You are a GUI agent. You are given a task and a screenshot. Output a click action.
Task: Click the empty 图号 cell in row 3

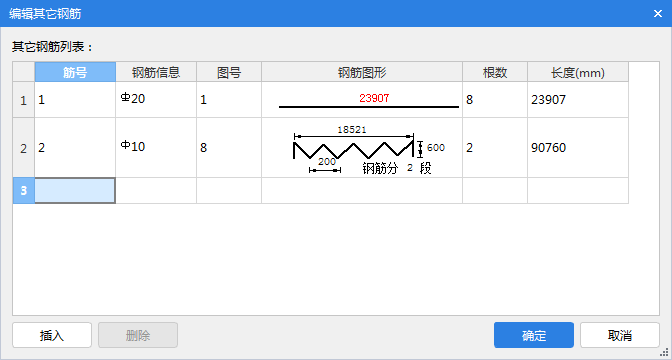(x=229, y=191)
